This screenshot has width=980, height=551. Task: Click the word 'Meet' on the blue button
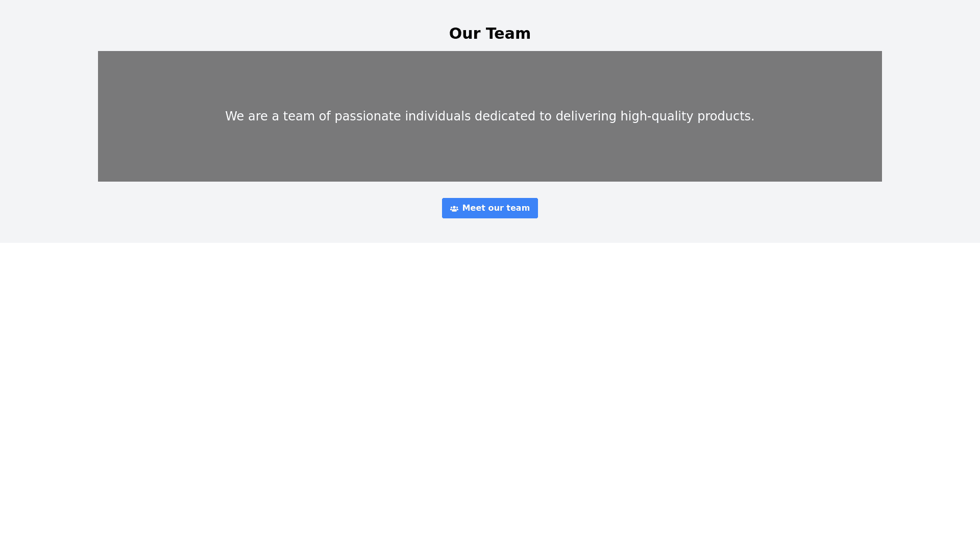tap(473, 208)
